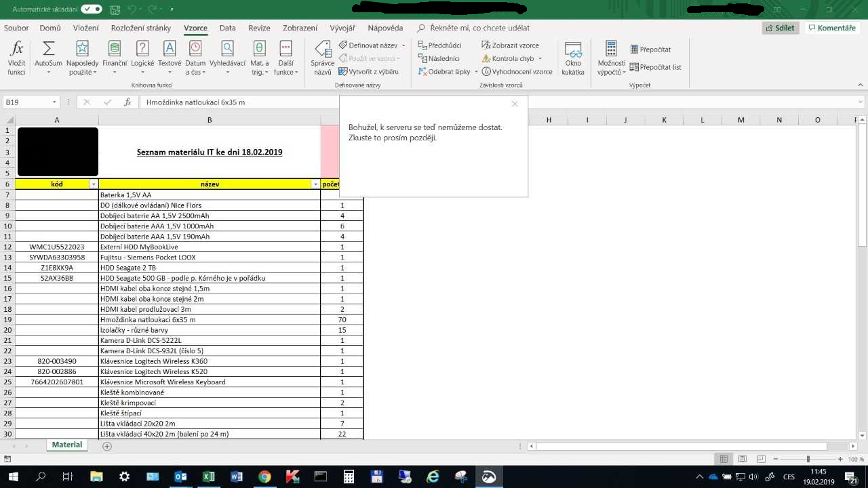Switch to Page Layout view icon
The width and height of the screenshot is (868, 488).
(743, 459)
